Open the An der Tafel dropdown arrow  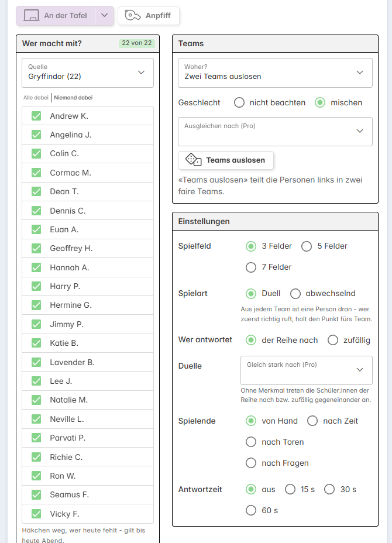click(104, 16)
